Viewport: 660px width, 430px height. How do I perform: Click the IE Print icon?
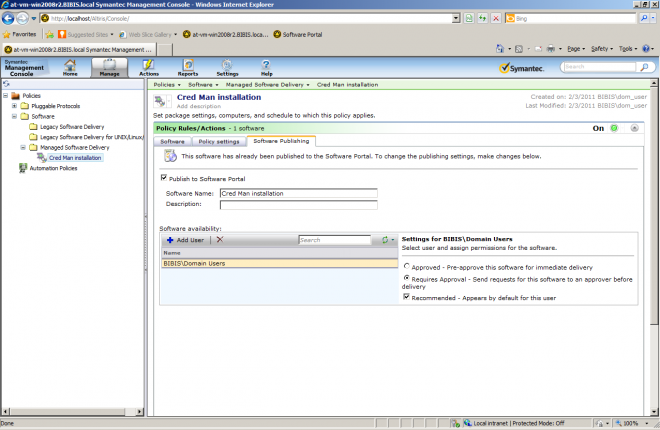(x=551, y=49)
